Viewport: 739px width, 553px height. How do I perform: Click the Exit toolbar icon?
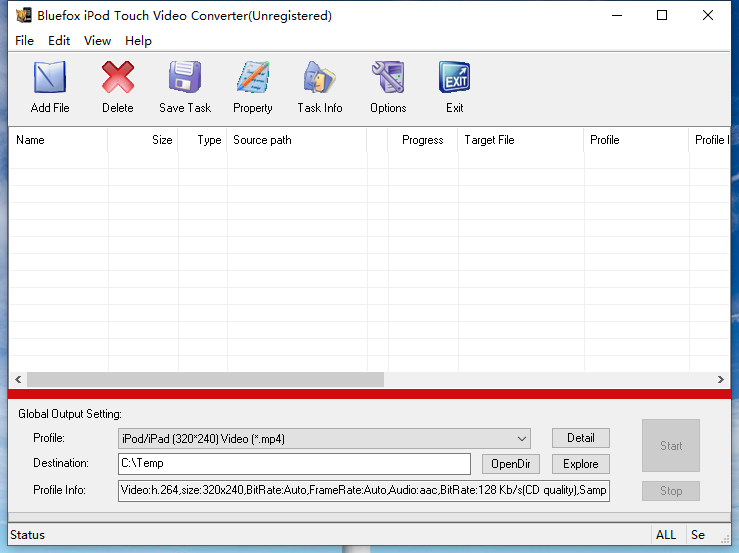[x=454, y=77]
